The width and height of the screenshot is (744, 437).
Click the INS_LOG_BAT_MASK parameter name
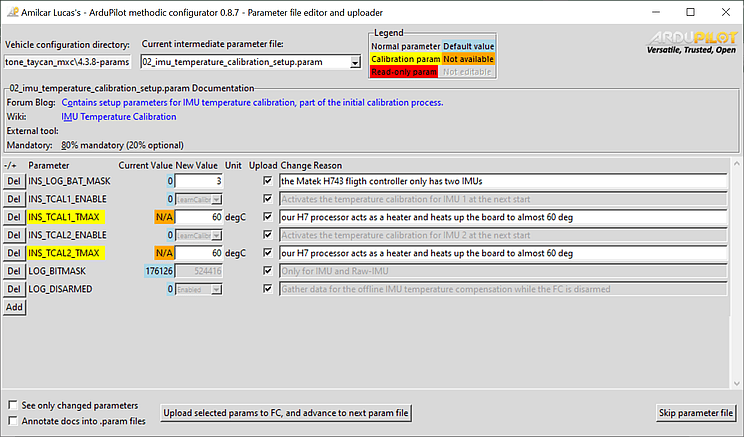pos(69,181)
